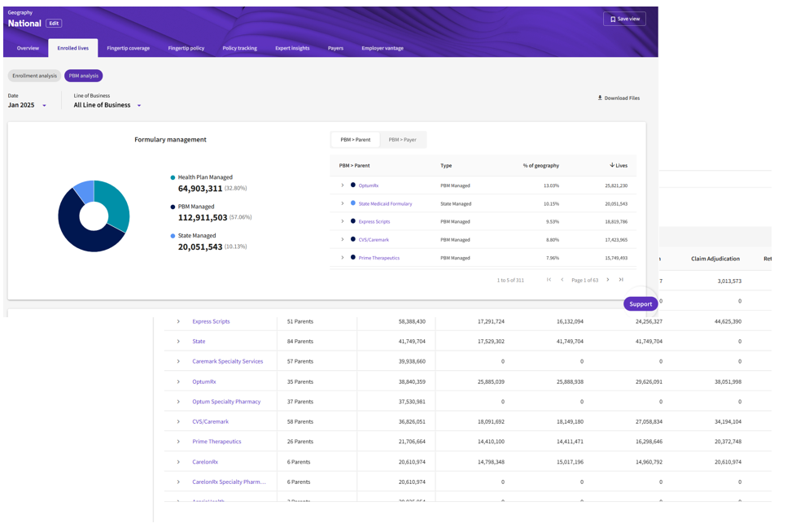Switch to Enrollment analysis pill
809x532 pixels.
click(34, 76)
